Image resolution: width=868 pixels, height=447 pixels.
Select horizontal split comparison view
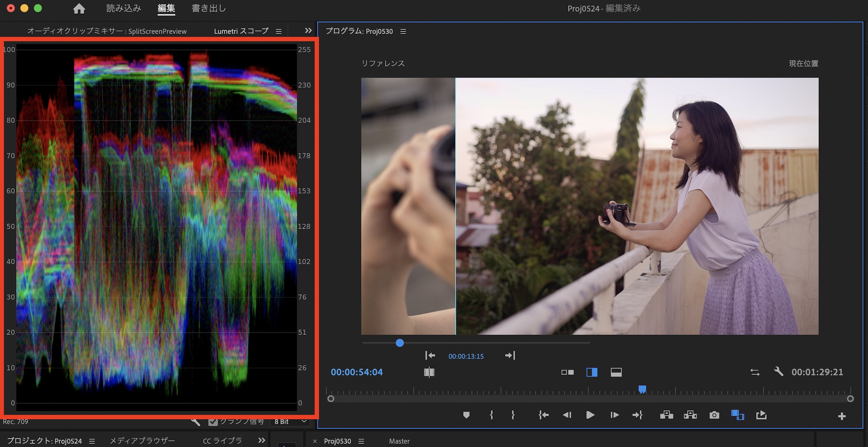tap(616, 372)
